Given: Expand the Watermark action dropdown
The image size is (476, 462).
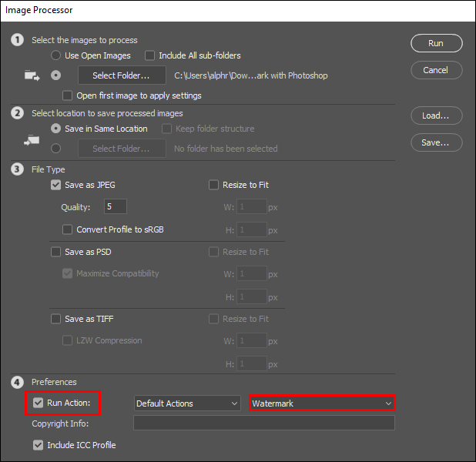Looking at the screenshot, I should coord(322,403).
